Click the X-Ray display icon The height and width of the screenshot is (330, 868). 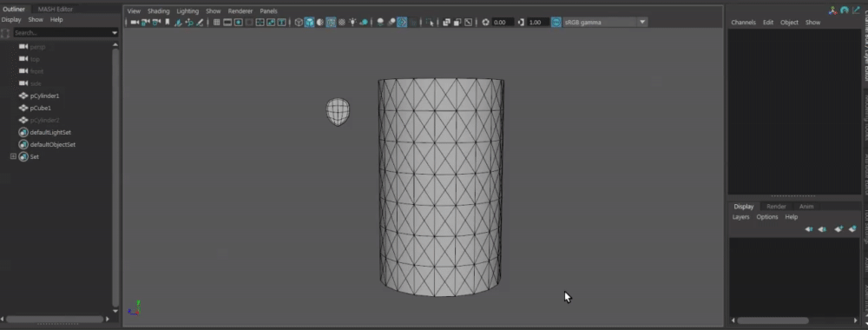[x=446, y=23]
